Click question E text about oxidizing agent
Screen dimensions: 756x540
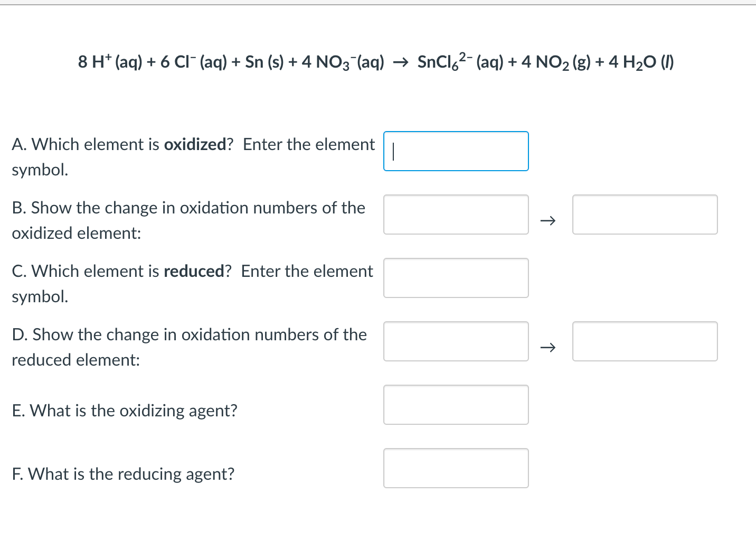pyautogui.click(x=124, y=411)
